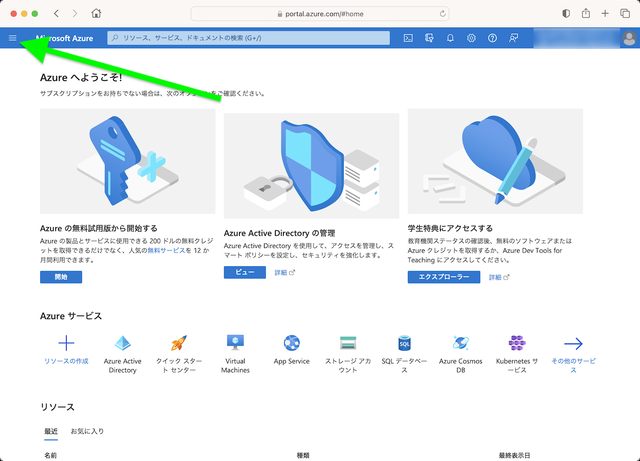This screenshot has width=640, height=461.
Task: Click the student benefits cloud illustration
Action: coord(495,161)
